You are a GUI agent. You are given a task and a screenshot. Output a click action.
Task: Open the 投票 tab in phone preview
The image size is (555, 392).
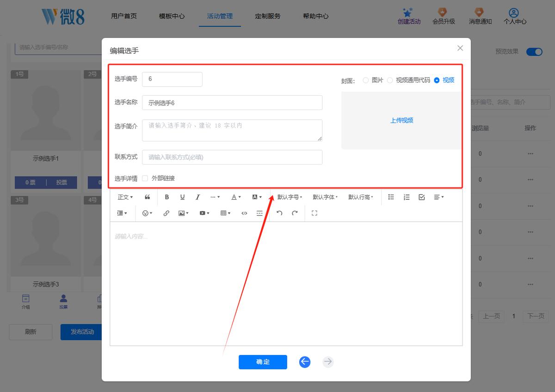[x=63, y=301]
